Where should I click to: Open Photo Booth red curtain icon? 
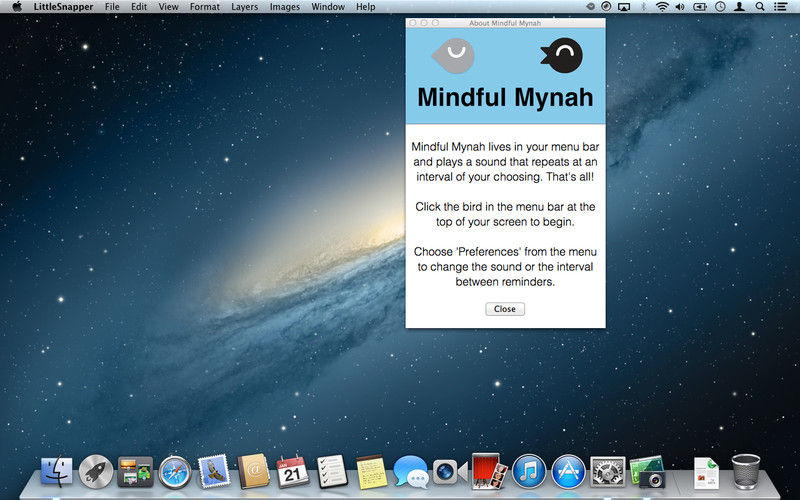489,471
